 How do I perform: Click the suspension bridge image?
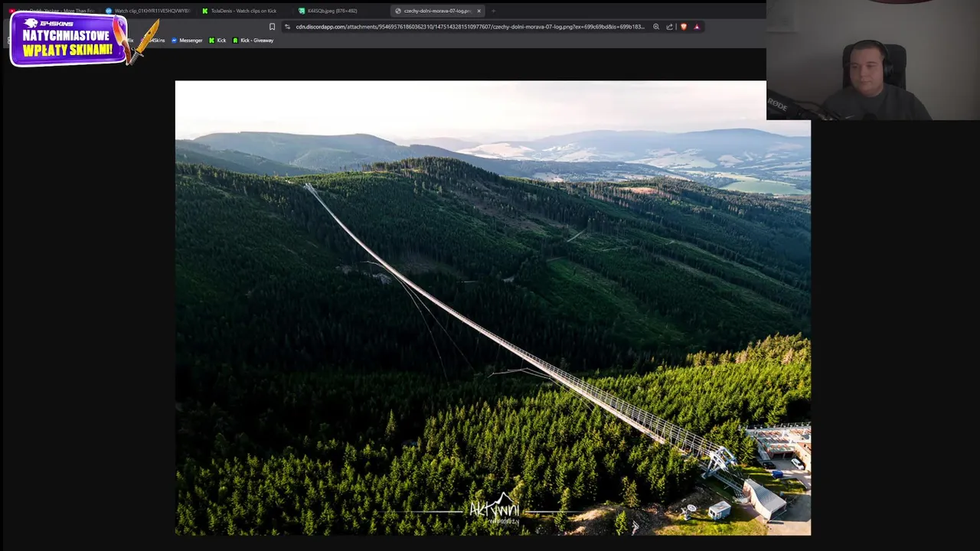(x=492, y=308)
